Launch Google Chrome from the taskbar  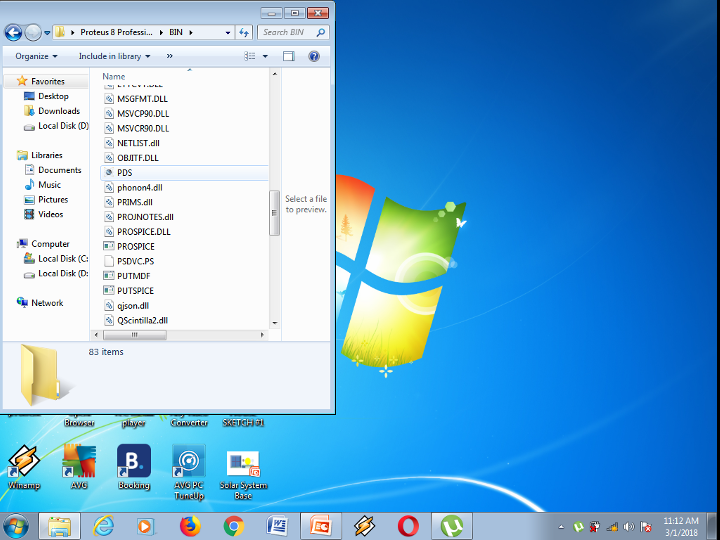[x=234, y=525]
